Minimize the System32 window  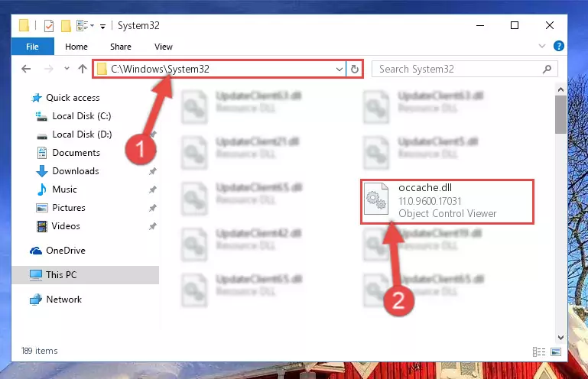[x=480, y=25]
